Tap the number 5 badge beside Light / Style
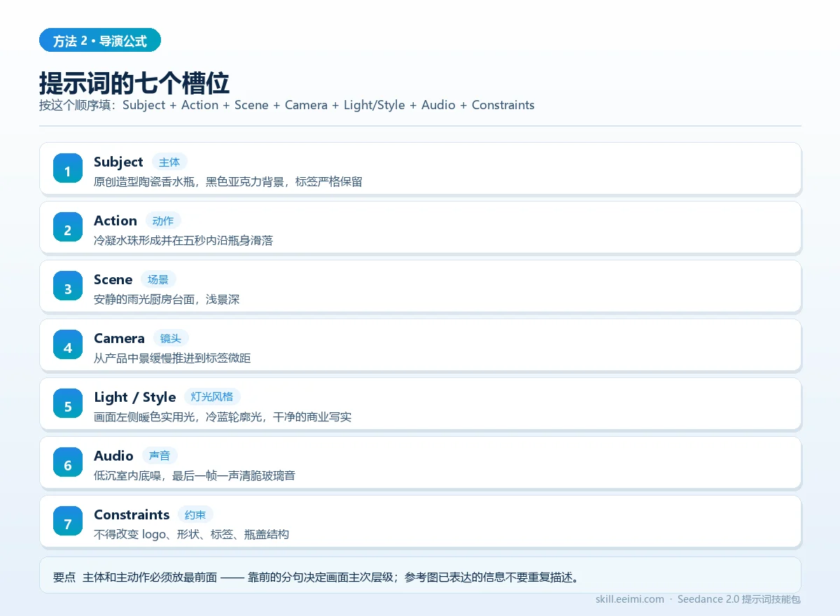The height and width of the screenshot is (616, 840). click(68, 404)
